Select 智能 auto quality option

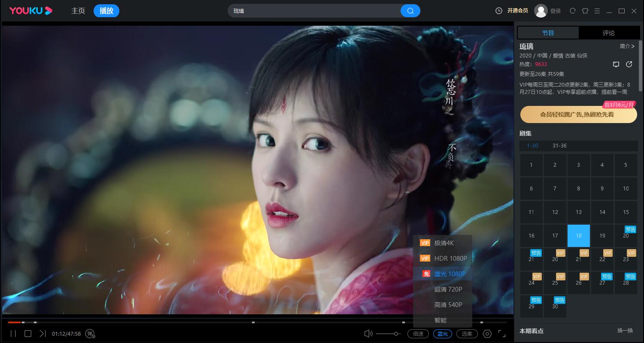pos(443,320)
